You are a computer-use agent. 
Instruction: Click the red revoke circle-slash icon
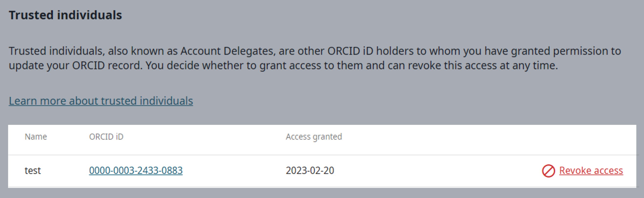548,171
